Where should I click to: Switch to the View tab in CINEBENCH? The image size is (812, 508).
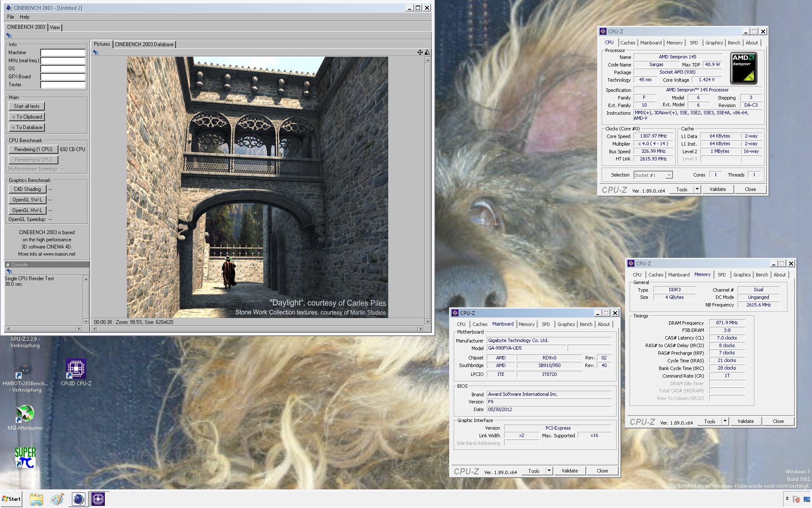[55, 28]
